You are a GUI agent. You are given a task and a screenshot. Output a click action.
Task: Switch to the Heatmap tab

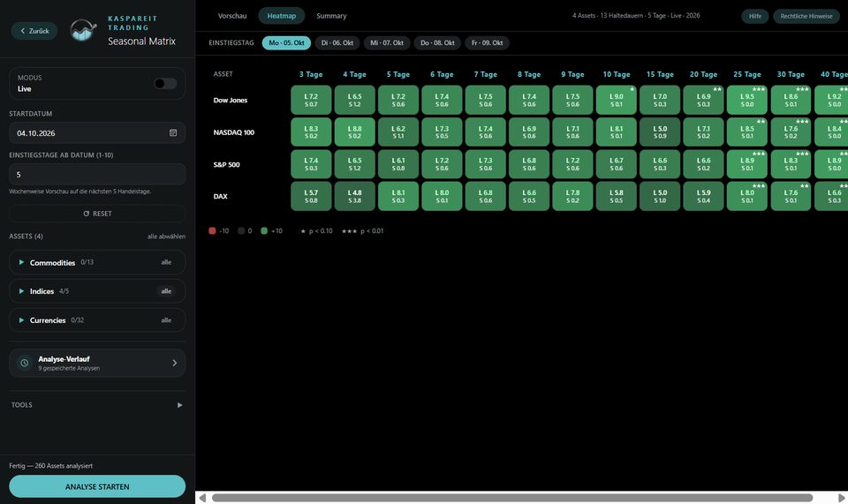(x=281, y=16)
